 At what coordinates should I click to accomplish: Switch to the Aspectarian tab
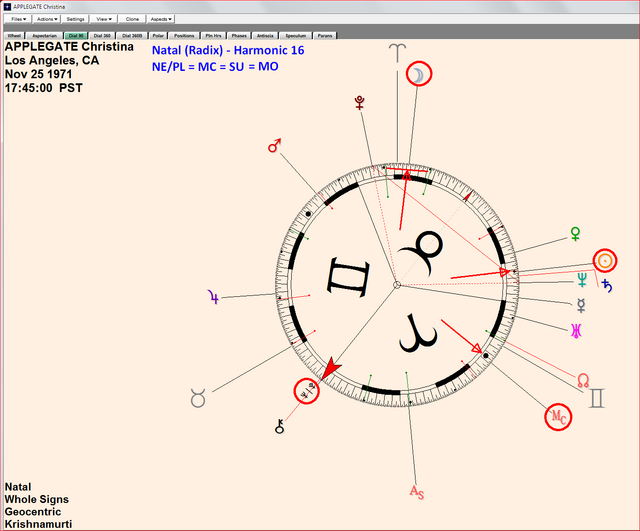(x=44, y=36)
